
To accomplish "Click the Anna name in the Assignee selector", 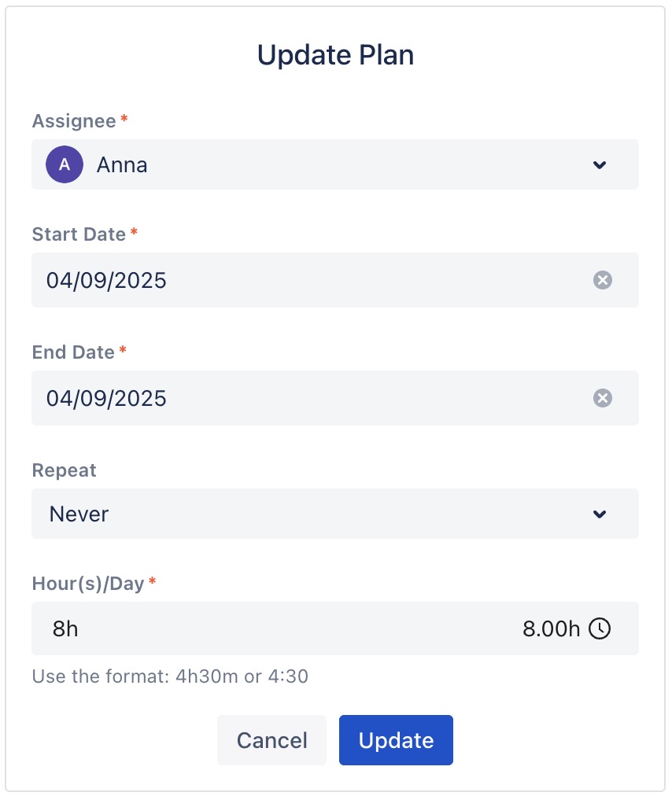I will 122,165.
